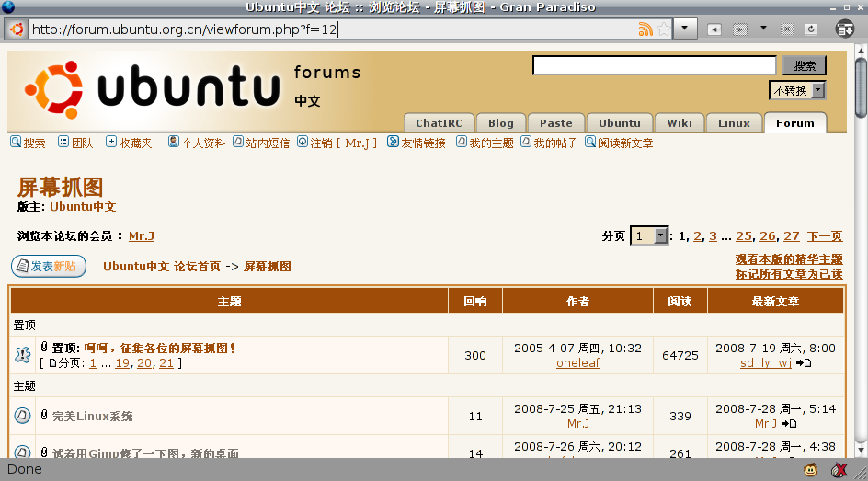This screenshot has height=481, width=868.
Task: Switch to the ChatIRC tab
Action: click(439, 123)
